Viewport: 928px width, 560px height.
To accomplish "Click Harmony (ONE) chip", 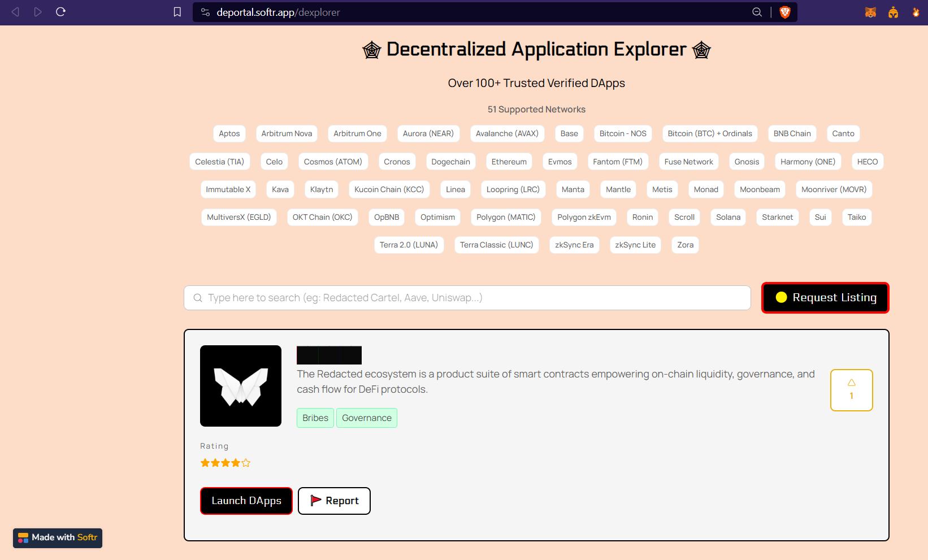I will [808, 162].
